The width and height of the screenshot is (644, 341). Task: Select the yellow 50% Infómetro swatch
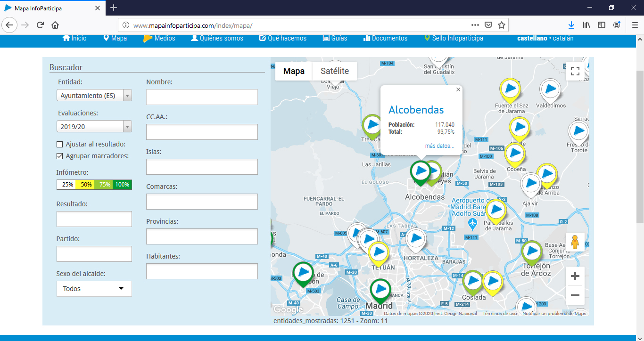click(x=85, y=185)
